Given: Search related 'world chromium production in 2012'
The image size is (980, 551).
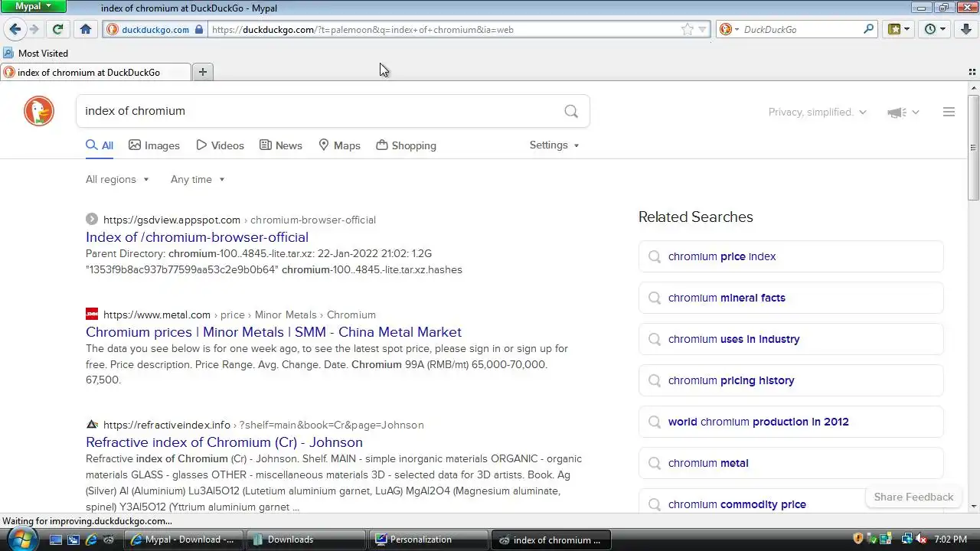Looking at the screenshot, I should tap(791, 422).
